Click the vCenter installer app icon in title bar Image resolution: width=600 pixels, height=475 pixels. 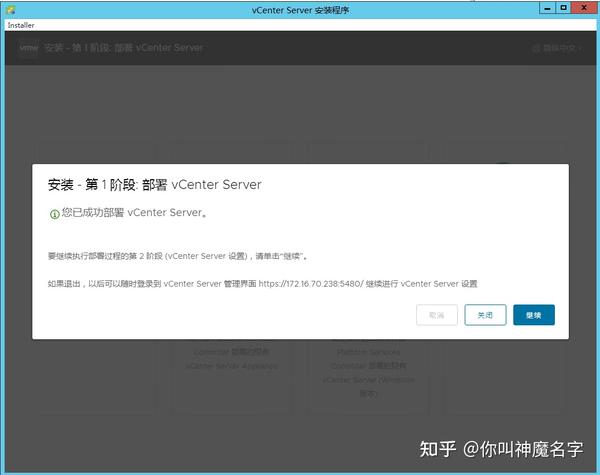(x=11, y=10)
